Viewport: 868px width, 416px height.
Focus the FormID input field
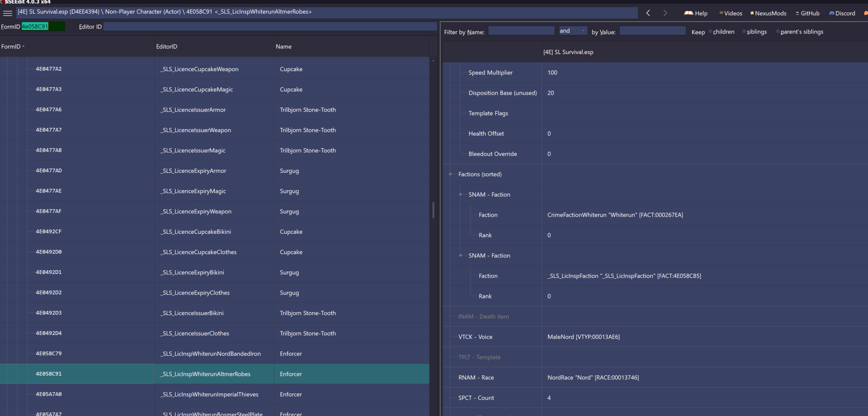[x=43, y=27]
